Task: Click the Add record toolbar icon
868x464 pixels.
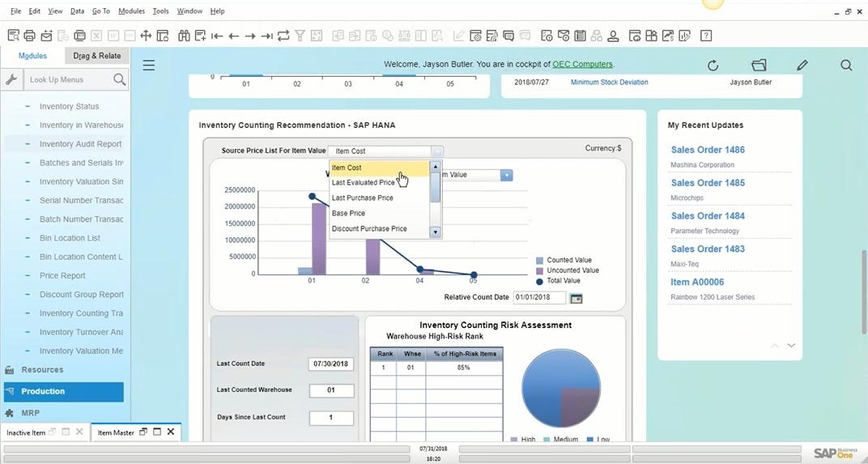Action: click(200, 36)
